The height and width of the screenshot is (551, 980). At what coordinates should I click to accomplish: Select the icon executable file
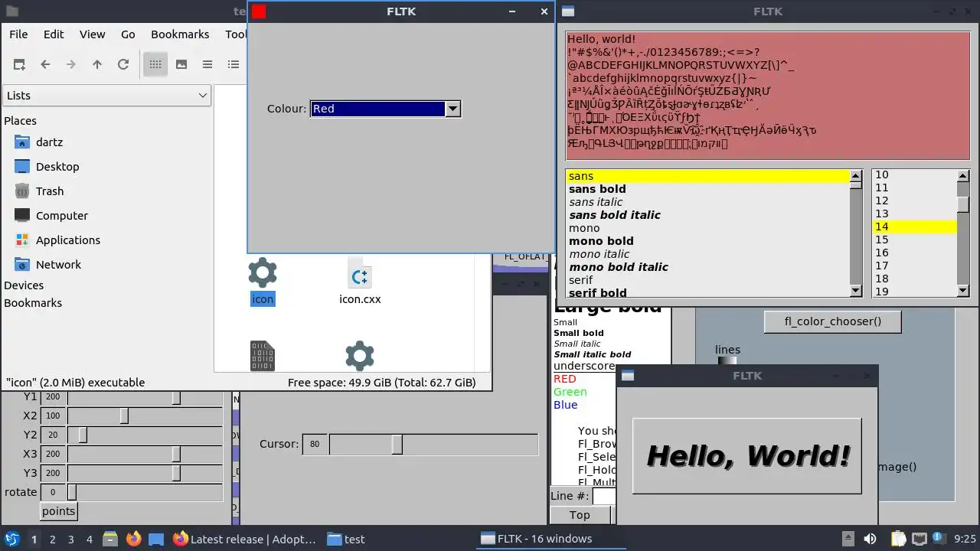[263, 282]
